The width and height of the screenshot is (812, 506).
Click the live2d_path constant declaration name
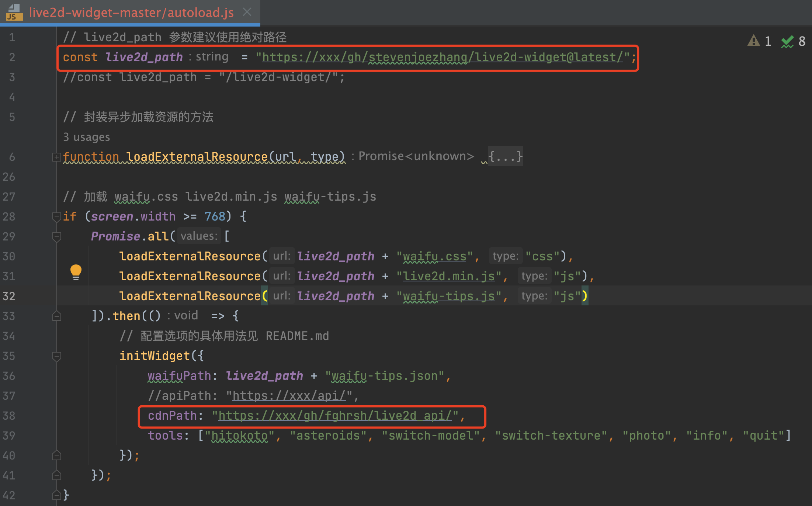pos(144,57)
